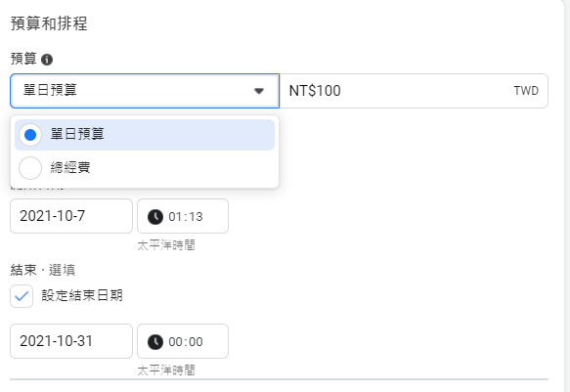This screenshot has width=570, height=392.
Task: Click the info icon next to 預算
Action: pos(47,60)
